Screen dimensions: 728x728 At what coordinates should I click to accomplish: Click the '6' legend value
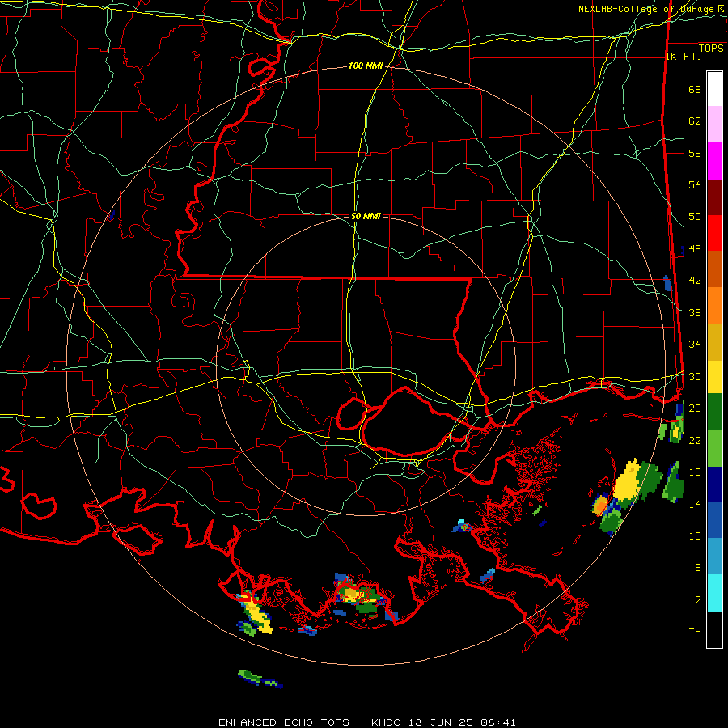(698, 568)
